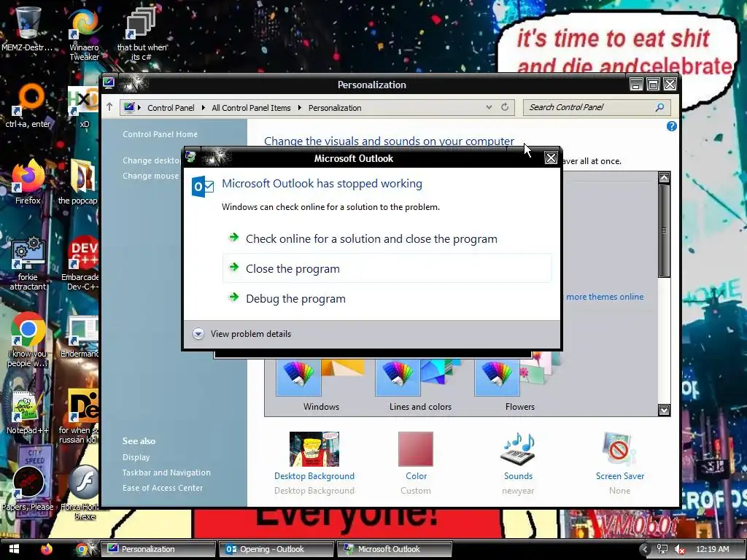Click the up arrow navigation button in Personalization
The height and width of the screenshot is (560, 747).
click(x=109, y=106)
